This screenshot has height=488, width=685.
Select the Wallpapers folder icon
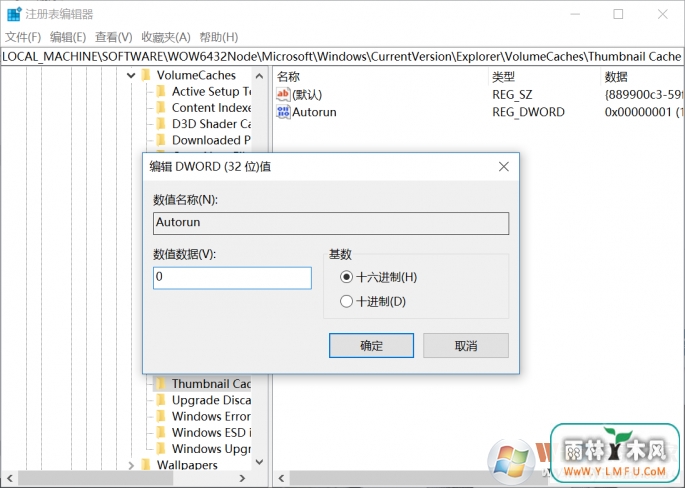146,464
